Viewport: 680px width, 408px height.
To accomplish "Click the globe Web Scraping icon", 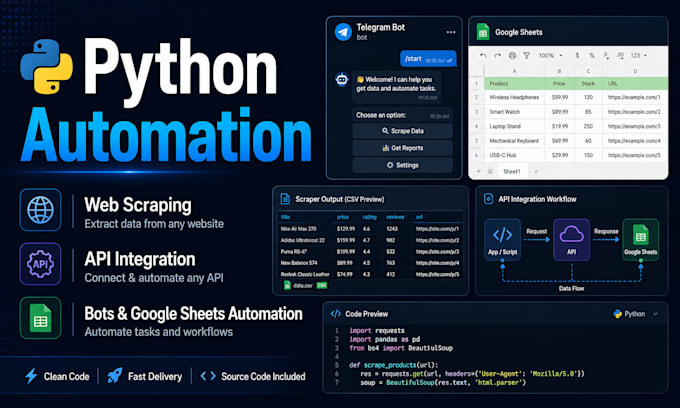I will (x=40, y=210).
